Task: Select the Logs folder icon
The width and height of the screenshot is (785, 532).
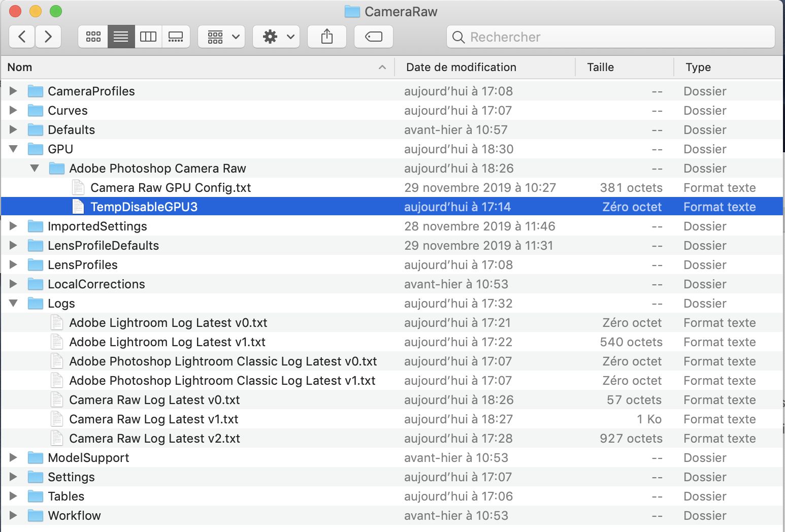Action: (x=35, y=303)
